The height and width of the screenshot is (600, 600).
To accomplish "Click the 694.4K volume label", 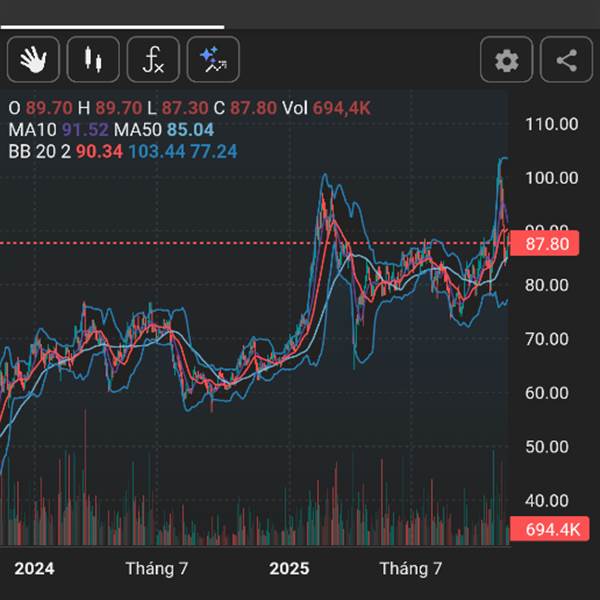I will coord(550,529).
